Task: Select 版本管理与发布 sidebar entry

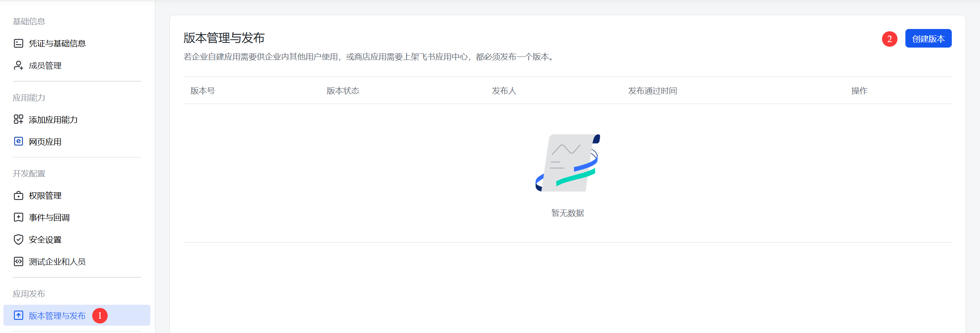Action: (x=57, y=316)
